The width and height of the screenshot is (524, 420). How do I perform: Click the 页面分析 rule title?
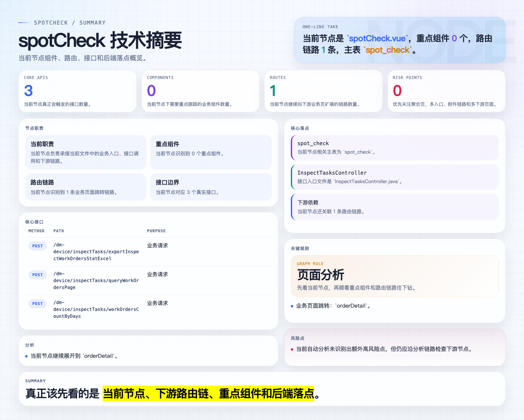(x=321, y=275)
